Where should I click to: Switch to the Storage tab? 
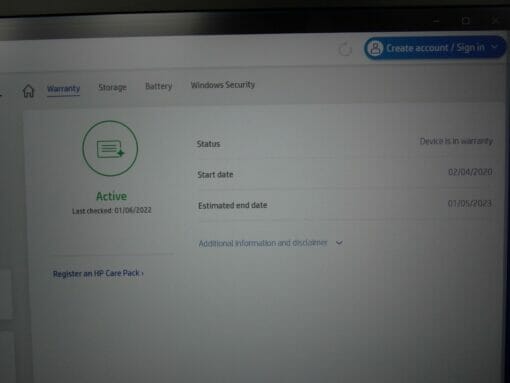[112, 87]
